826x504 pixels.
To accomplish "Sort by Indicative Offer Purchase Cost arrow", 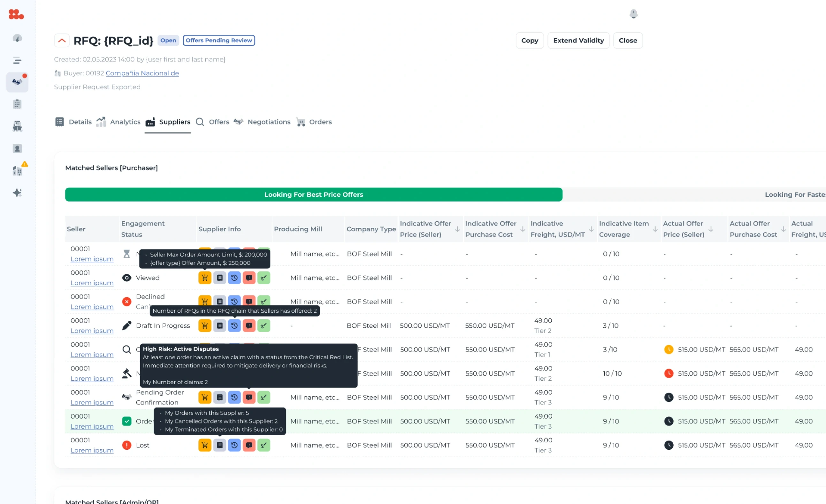I will (x=523, y=229).
